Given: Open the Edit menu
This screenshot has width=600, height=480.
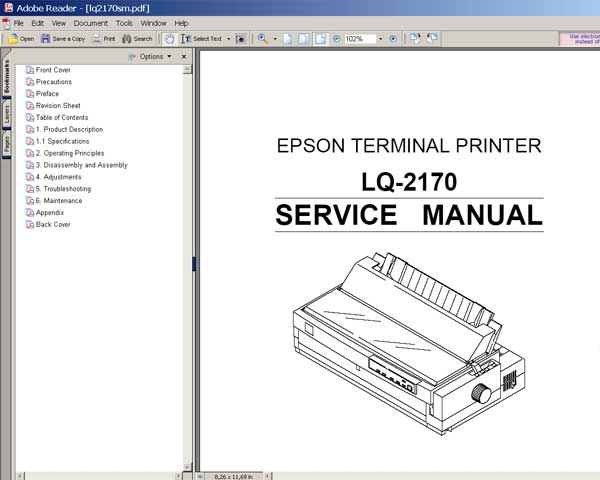Looking at the screenshot, I should tap(37, 23).
